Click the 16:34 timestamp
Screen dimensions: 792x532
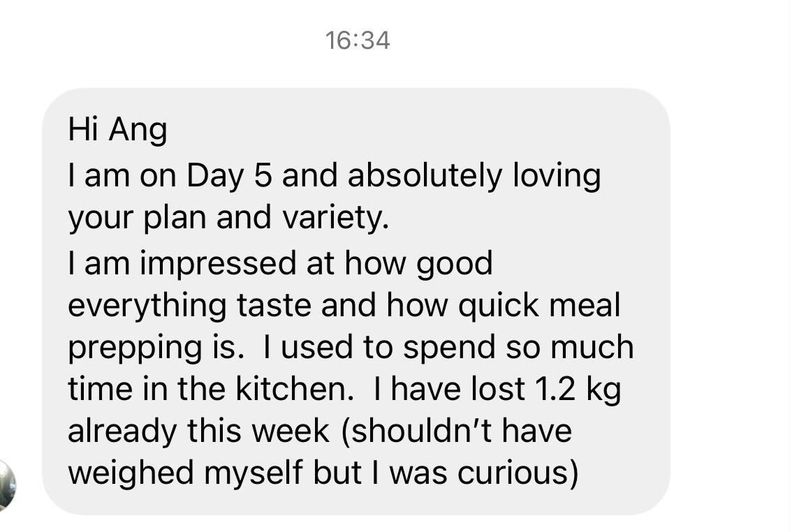[x=358, y=40]
